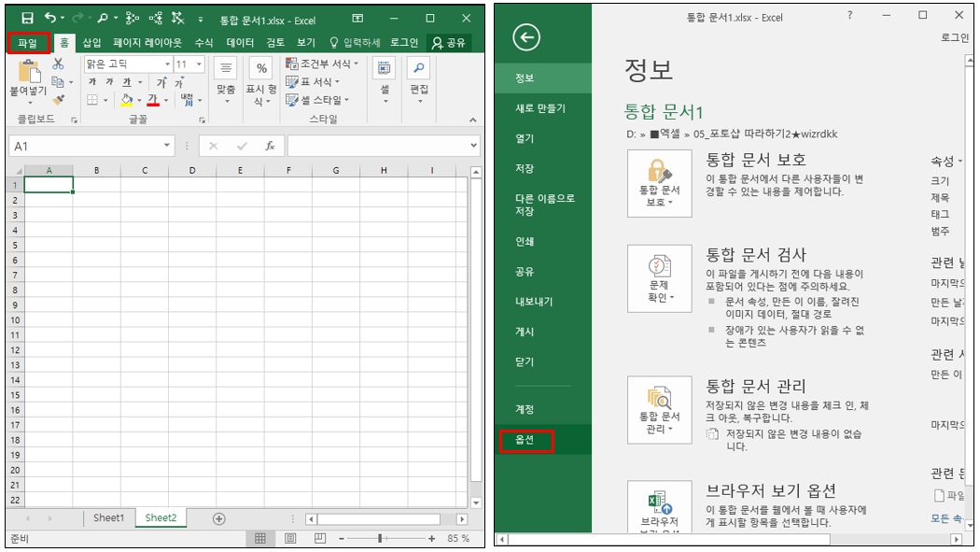This screenshot has width=980, height=552.
Task: Click the select-all corner triangle
Action: coord(16,170)
